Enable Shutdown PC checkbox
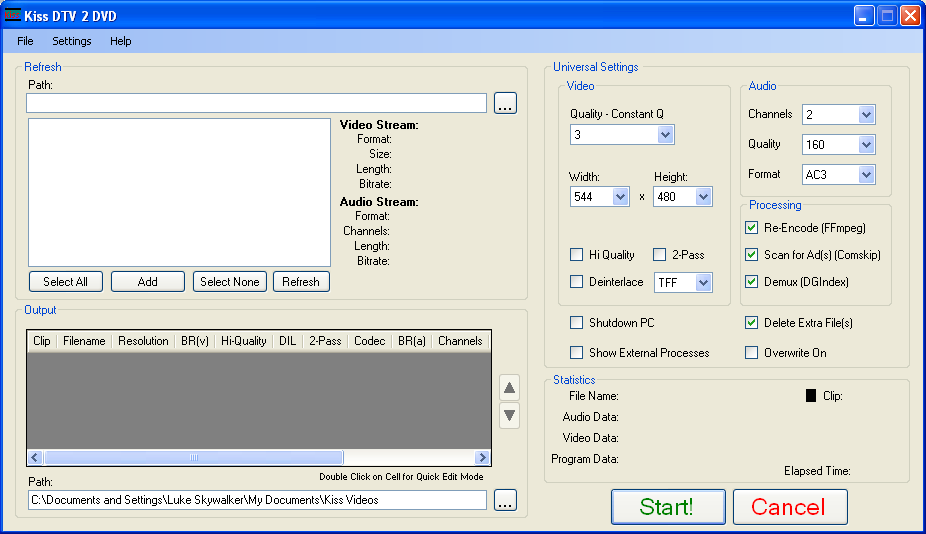Image resolution: width=926 pixels, height=534 pixels. [577, 323]
